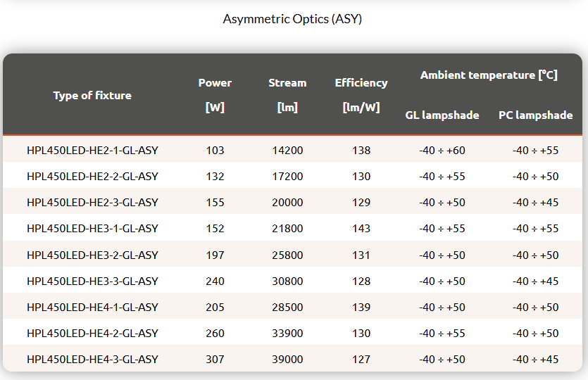Select the GL lampshade subheader
This screenshot has width=588, height=380.
[442, 115]
